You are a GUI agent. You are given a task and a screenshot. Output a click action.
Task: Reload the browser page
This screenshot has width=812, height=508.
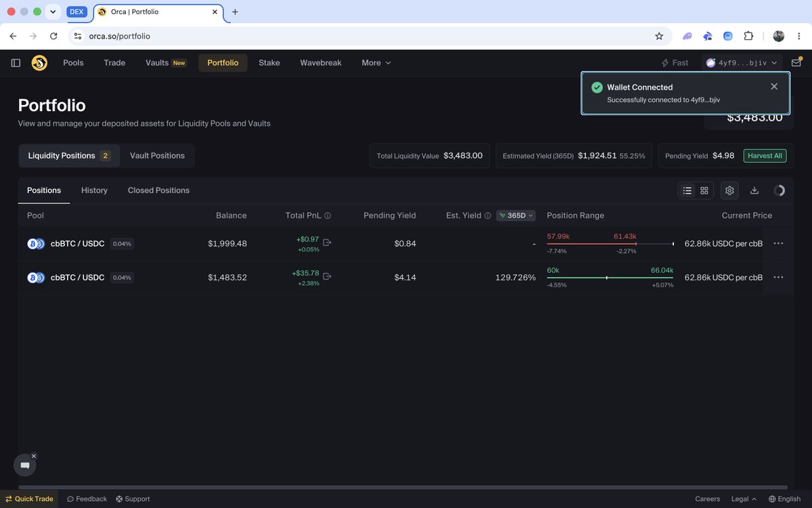tap(53, 36)
